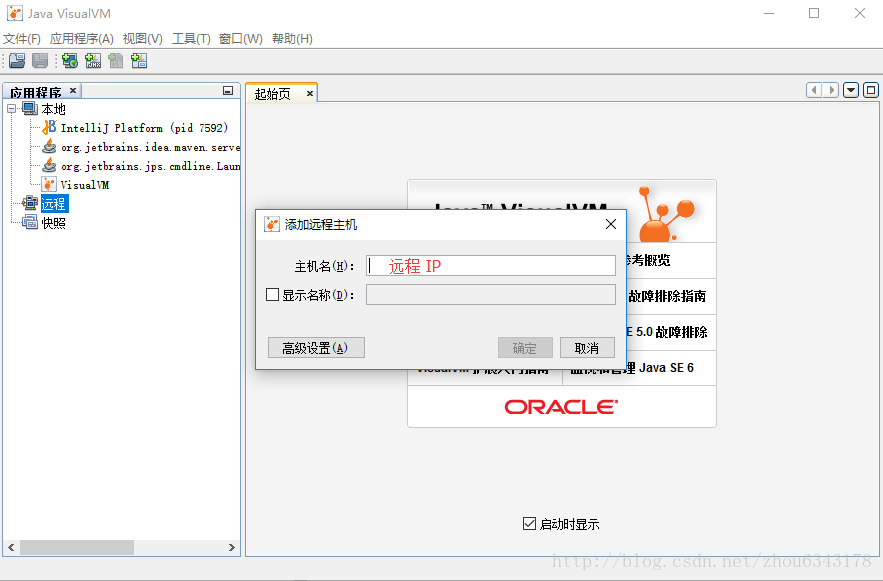
Task: Select the 远程 tree node
Action: pyautogui.click(x=54, y=204)
